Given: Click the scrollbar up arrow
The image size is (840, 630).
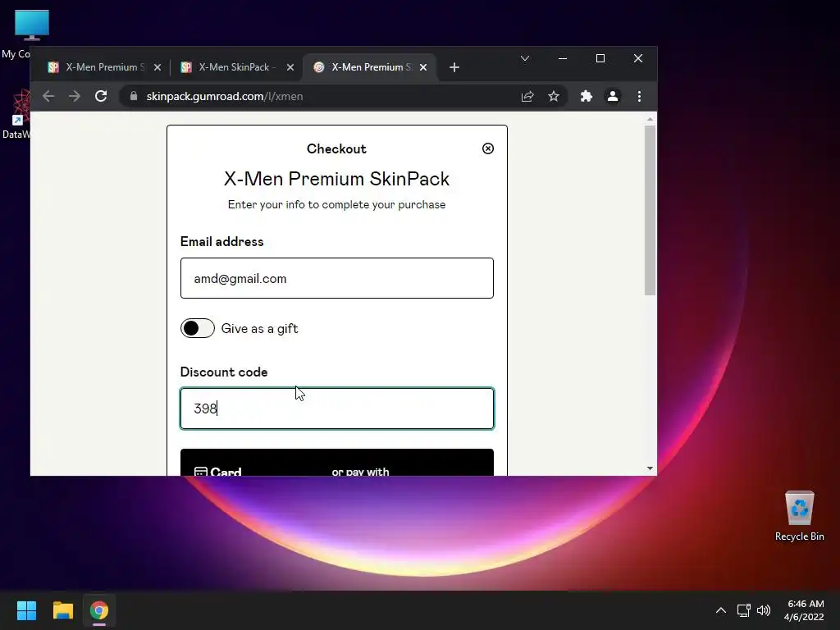Looking at the screenshot, I should [650, 119].
